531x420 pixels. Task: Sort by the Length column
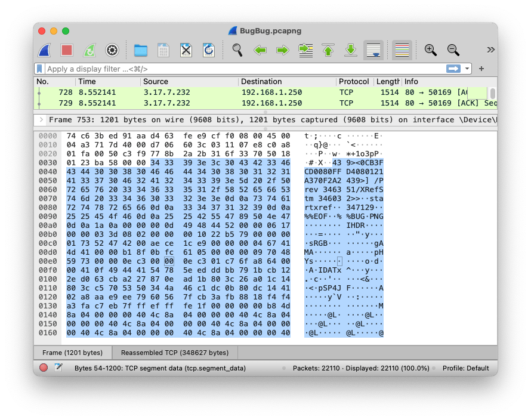pos(387,82)
